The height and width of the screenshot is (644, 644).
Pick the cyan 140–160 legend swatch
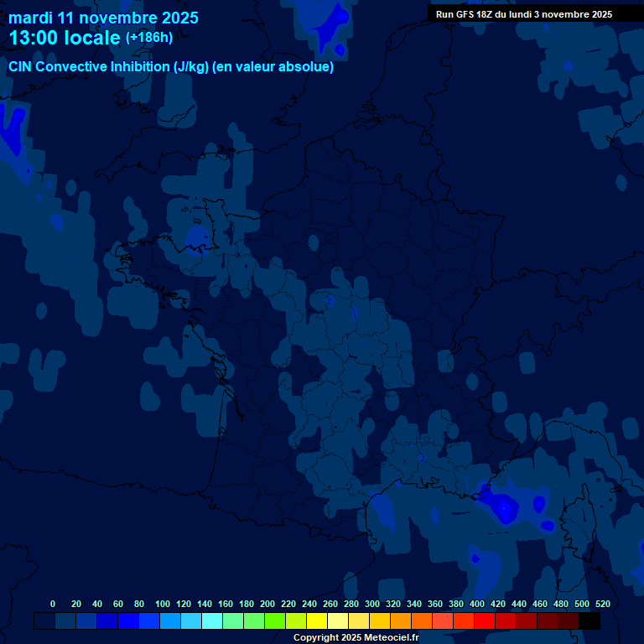(212, 621)
